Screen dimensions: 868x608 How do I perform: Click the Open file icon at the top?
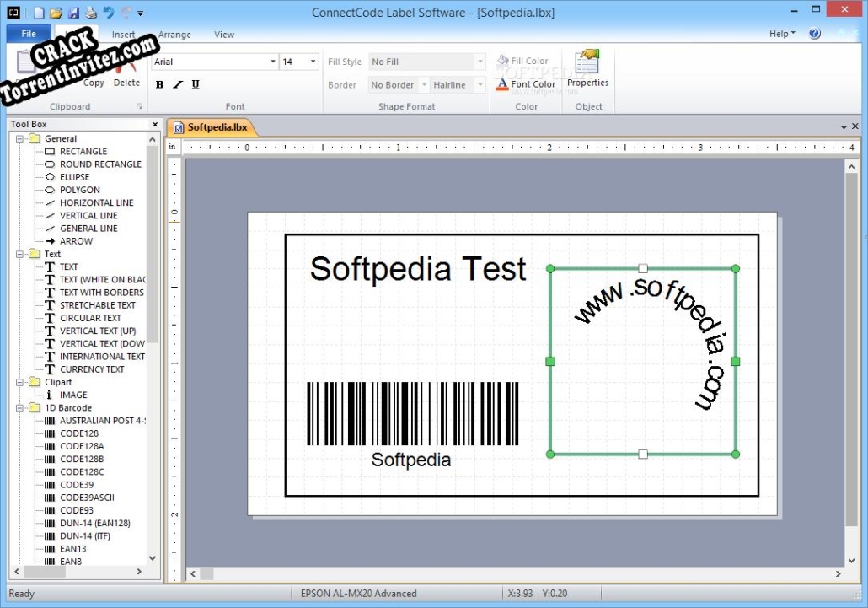pos(56,12)
